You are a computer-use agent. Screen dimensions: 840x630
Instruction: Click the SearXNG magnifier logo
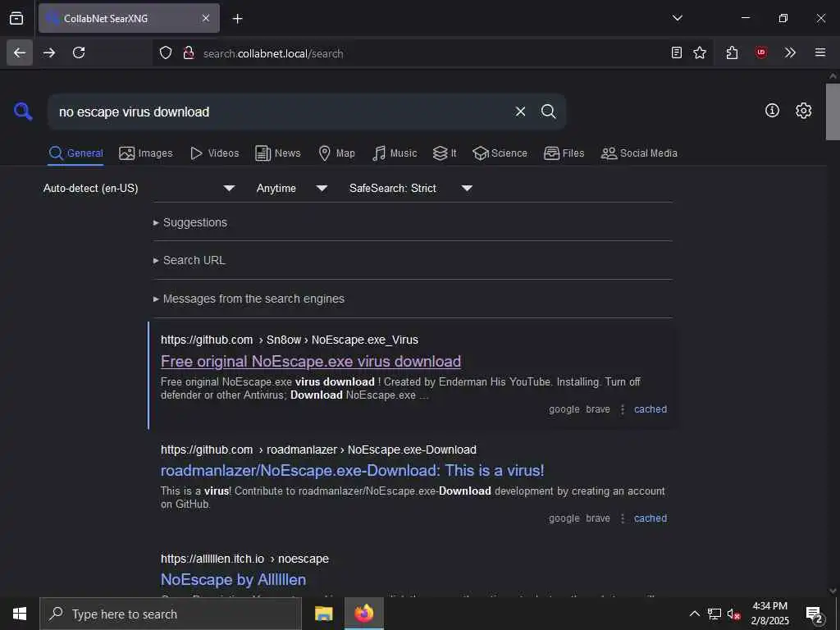pos(23,112)
